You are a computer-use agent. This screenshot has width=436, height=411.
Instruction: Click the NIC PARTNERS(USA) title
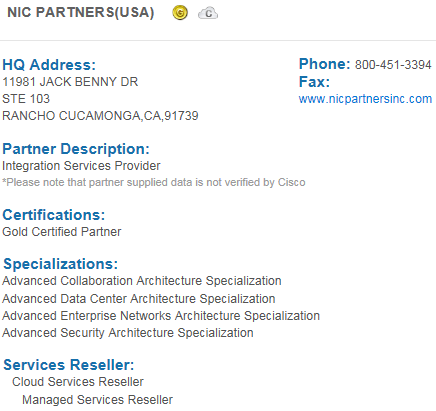pyautogui.click(x=81, y=13)
